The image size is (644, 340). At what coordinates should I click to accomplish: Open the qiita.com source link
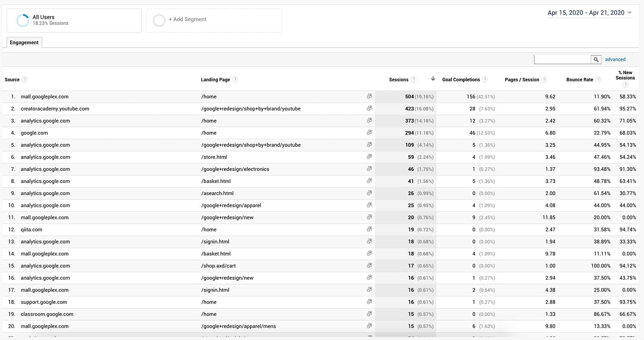point(31,230)
